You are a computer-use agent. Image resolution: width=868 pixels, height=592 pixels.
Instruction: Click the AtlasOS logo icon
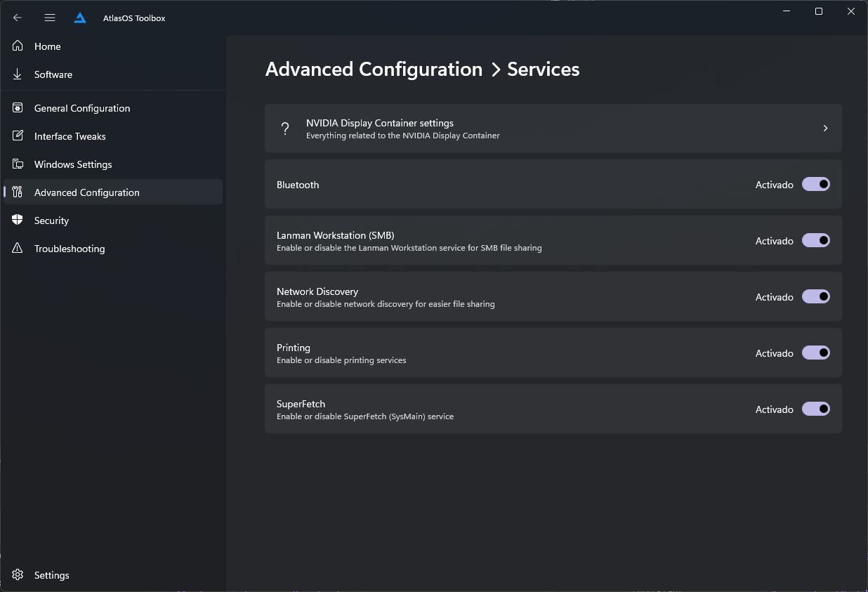tap(80, 18)
